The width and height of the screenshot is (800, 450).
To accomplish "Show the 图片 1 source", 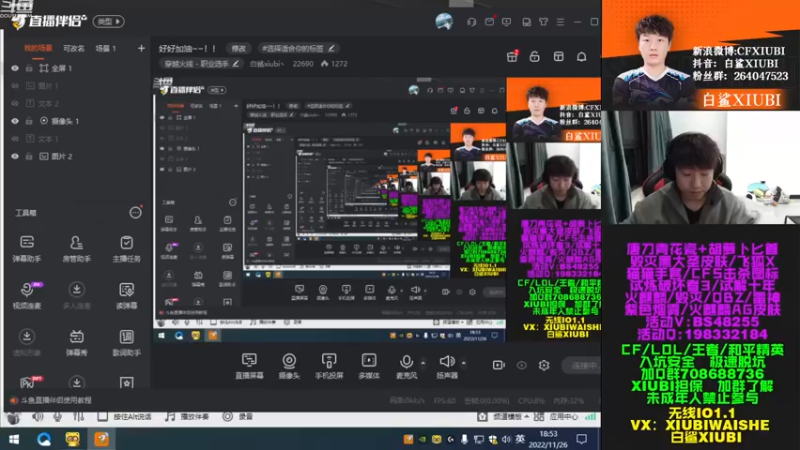I will (15, 86).
